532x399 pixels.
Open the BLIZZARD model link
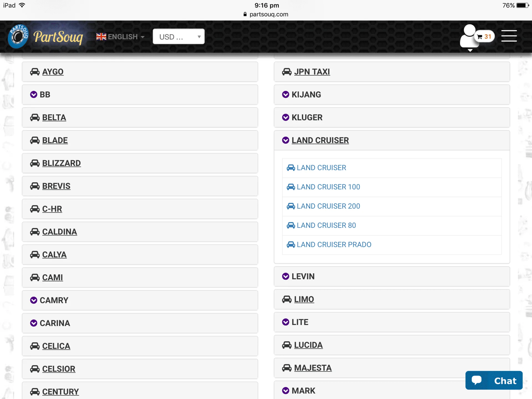[x=62, y=163]
